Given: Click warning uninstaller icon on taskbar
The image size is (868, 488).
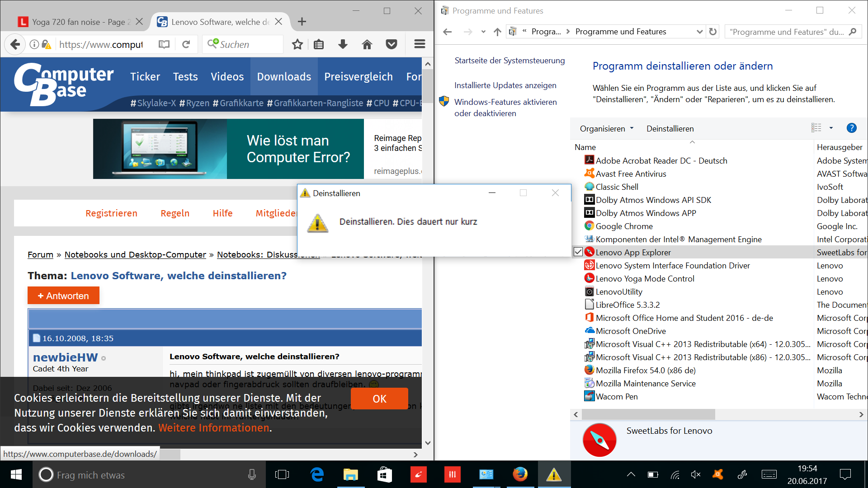Looking at the screenshot, I should [x=554, y=474].
